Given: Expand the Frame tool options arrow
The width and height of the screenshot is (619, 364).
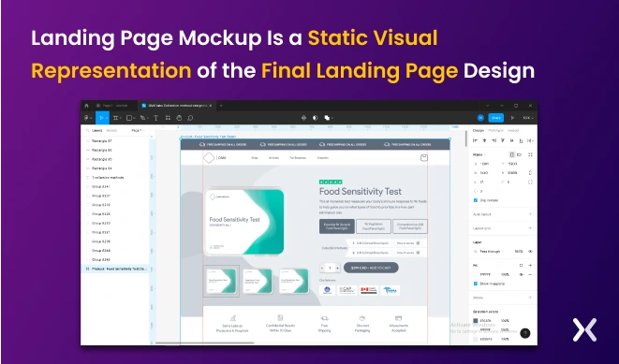Looking at the screenshot, I should click(x=121, y=118).
